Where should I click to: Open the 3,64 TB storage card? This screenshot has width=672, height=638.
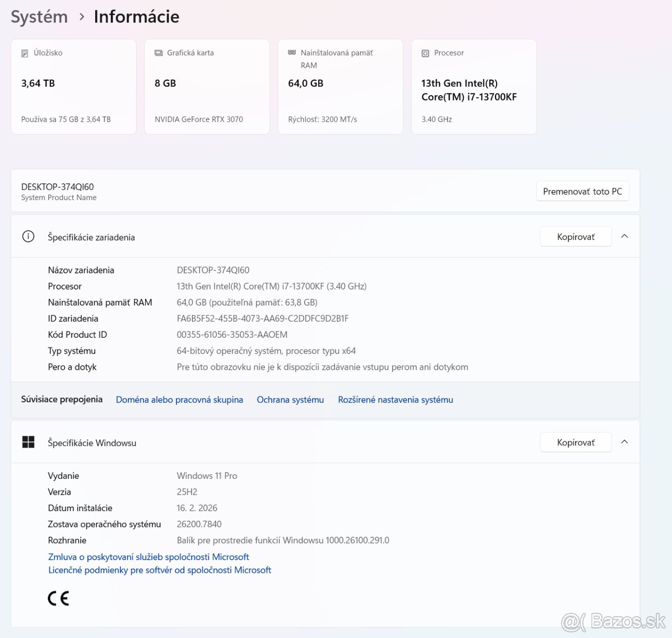73,87
